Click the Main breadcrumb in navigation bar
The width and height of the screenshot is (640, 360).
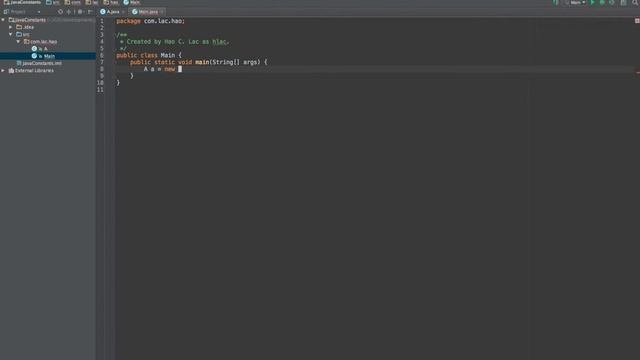[x=132, y=2]
